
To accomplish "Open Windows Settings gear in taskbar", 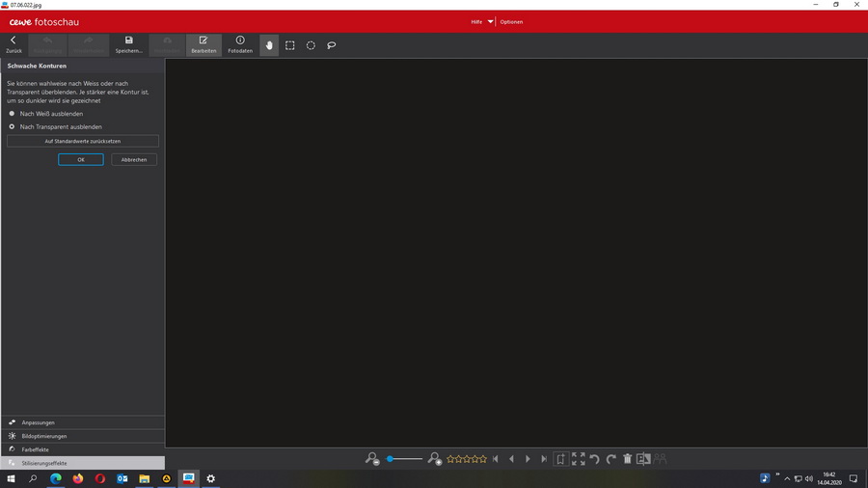I will tap(211, 478).
